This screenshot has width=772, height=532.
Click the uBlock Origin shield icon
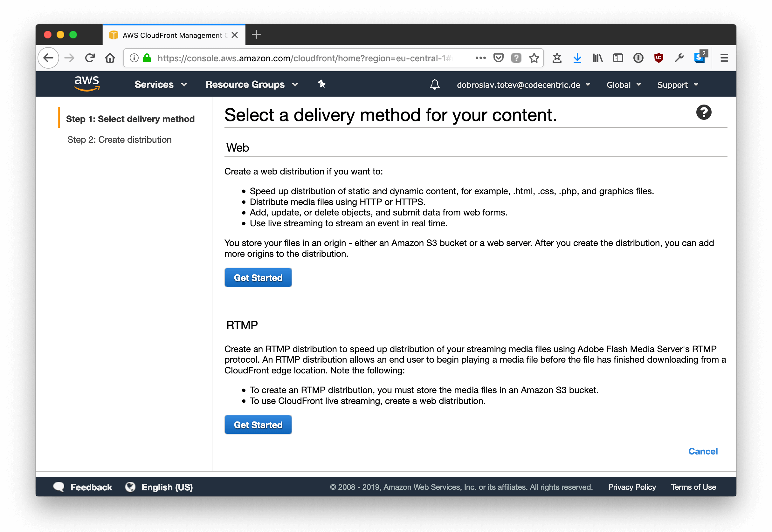(x=658, y=58)
